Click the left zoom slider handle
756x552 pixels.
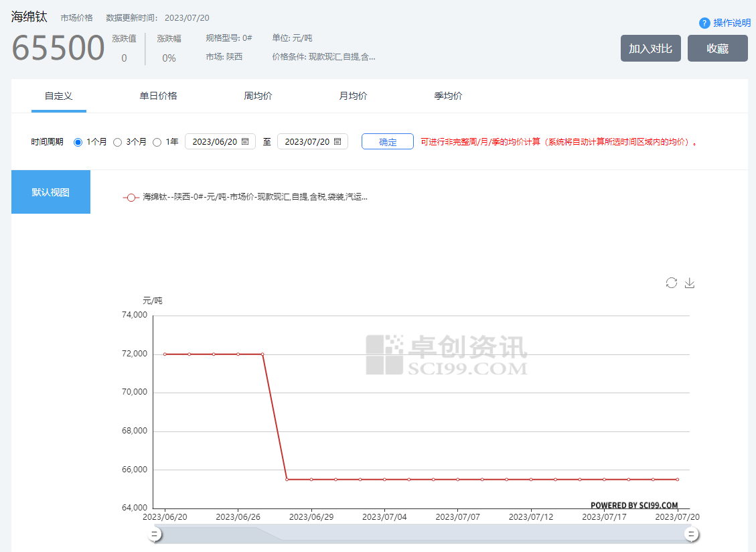(155, 534)
